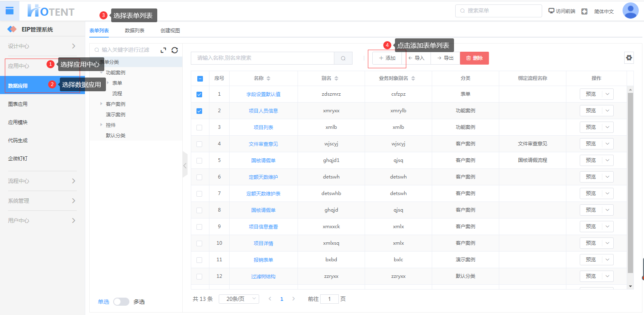Uncheck the row 1 字段设置默认值 checkbox
This screenshot has width=644, height=315.
click(x=199, y=94)
